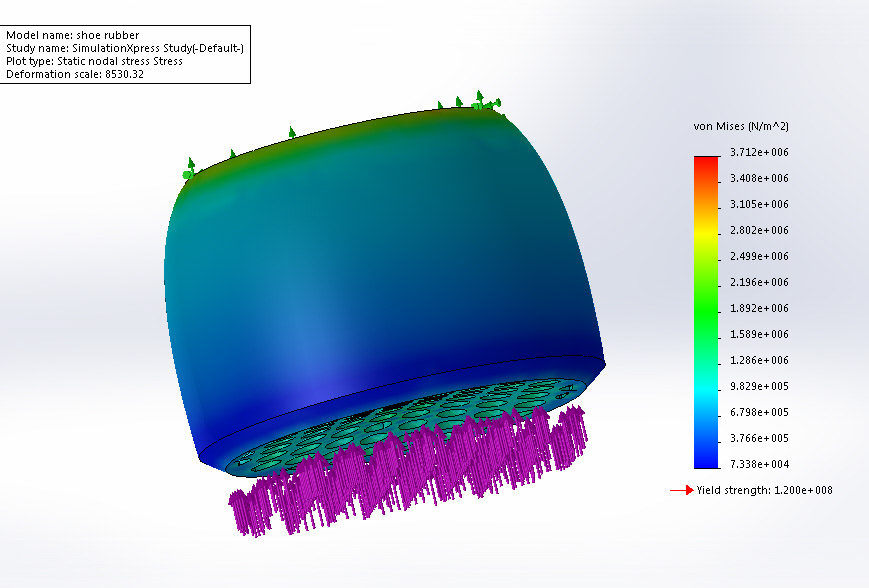Click the perforated bottom face of the shoe rubber

[407, 424]
